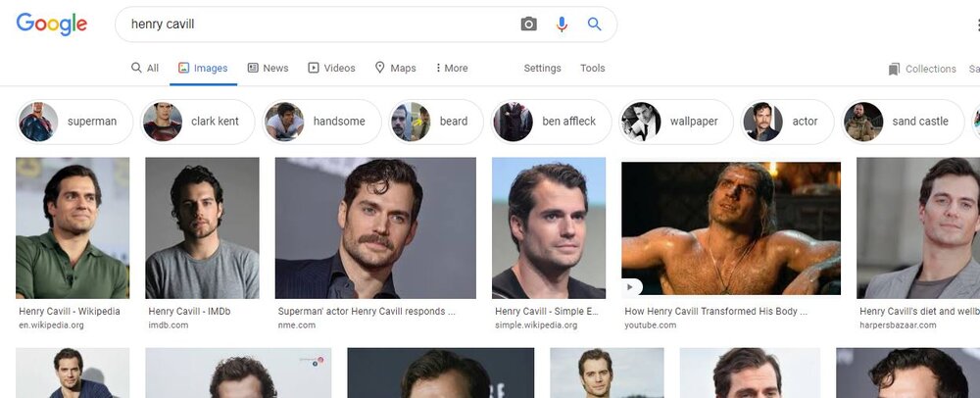This screenshot has width=980, height=398.
Task: Switch to the All results tab
Action: tap(145, 69)
